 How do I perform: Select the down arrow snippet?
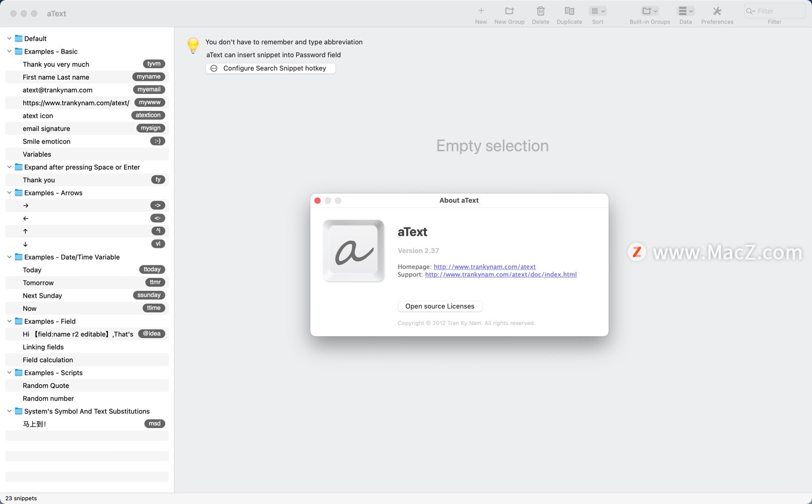(87, 244)
